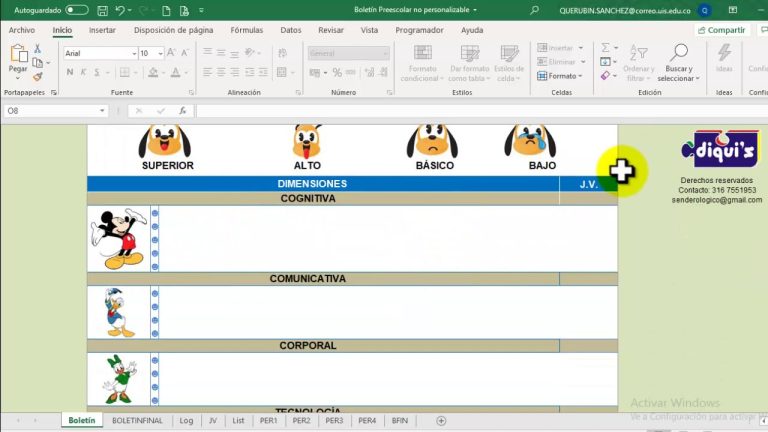Click the fill color paint bucket
This screenshot has width=768, height=432.
click(153, 72)
